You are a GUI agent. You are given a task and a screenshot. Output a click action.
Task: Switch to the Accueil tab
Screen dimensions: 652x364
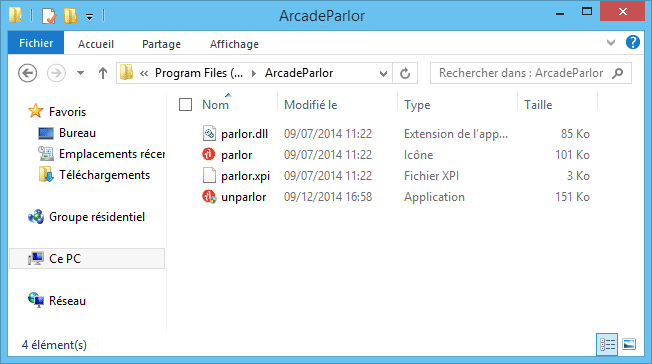tap(96, 44)
